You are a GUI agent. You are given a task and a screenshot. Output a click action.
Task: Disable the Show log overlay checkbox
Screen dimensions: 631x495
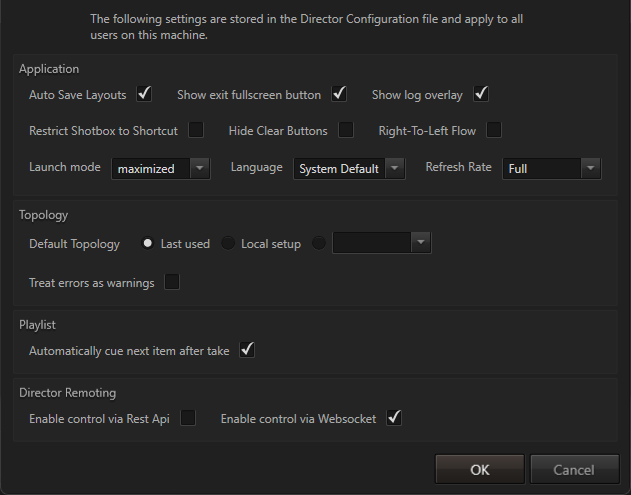click(480, 95)
